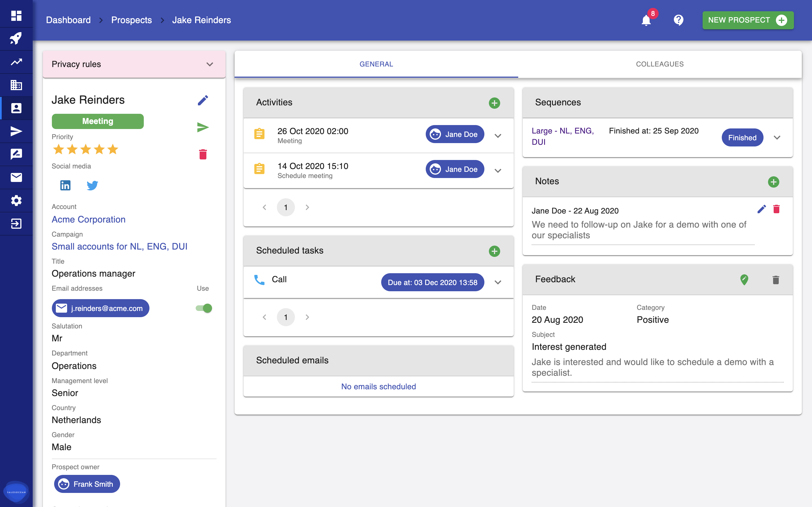
Task: Click the add new Note button
Action: [x=773, y=182]
